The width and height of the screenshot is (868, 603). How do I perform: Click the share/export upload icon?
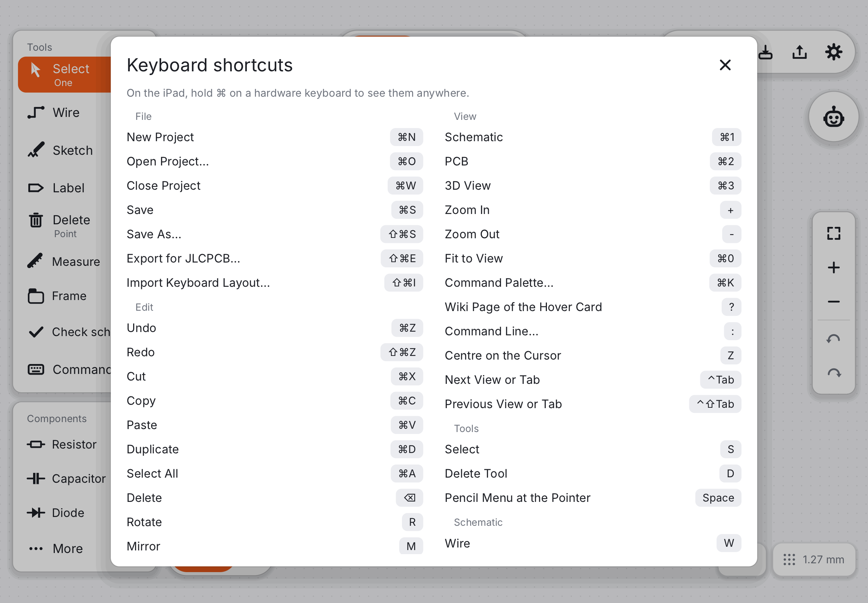tap(799, 52)
